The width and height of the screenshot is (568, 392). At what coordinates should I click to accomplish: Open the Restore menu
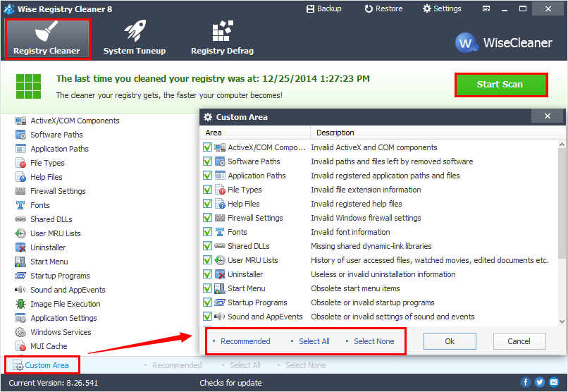[x=383, y=8]
